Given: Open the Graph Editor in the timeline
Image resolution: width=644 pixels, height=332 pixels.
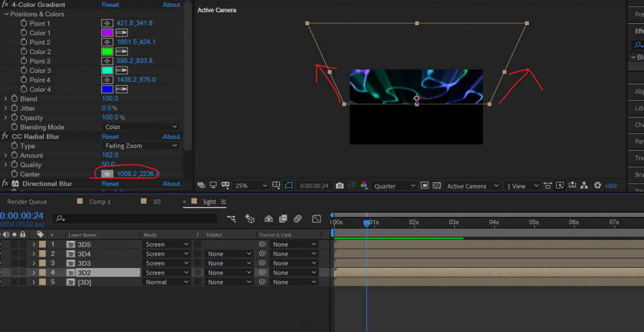Looking at the screenshot, I should point(316,219).
